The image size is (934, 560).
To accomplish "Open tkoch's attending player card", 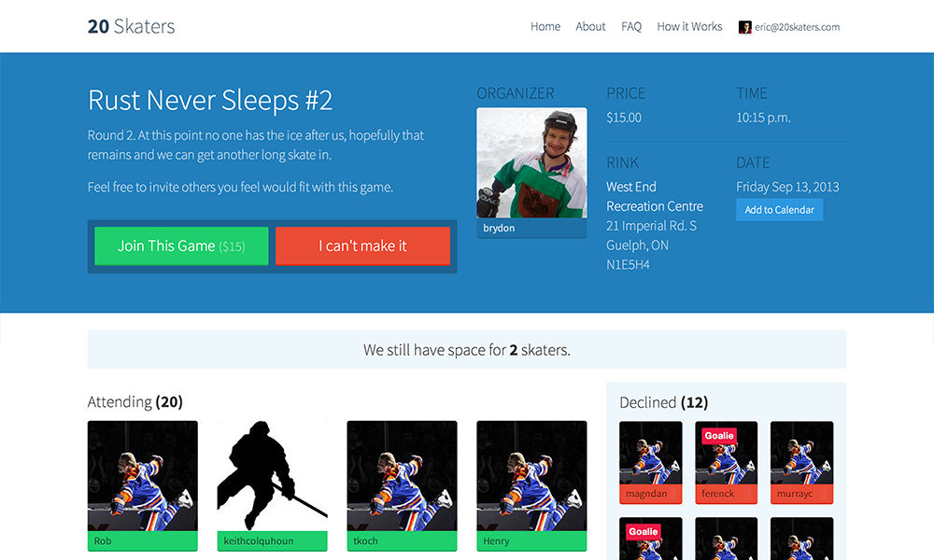I will coord(402,485).
